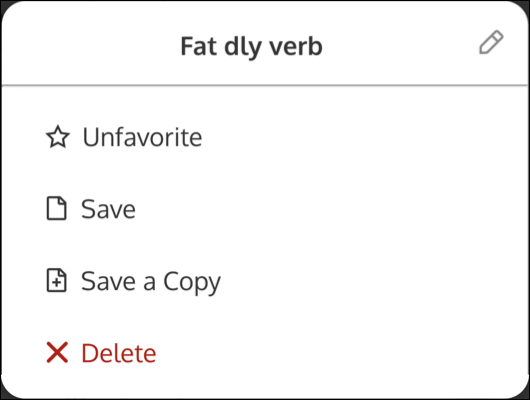Image resolution: width=530 pixels, height=400 pixels.
Task: Click the Save text label
Action: click(108, 209)
